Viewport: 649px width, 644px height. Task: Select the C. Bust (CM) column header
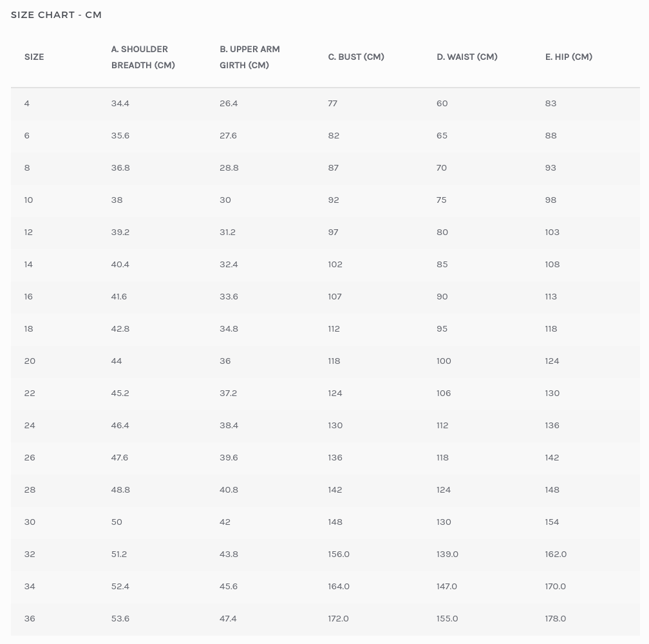coord(356,57)
